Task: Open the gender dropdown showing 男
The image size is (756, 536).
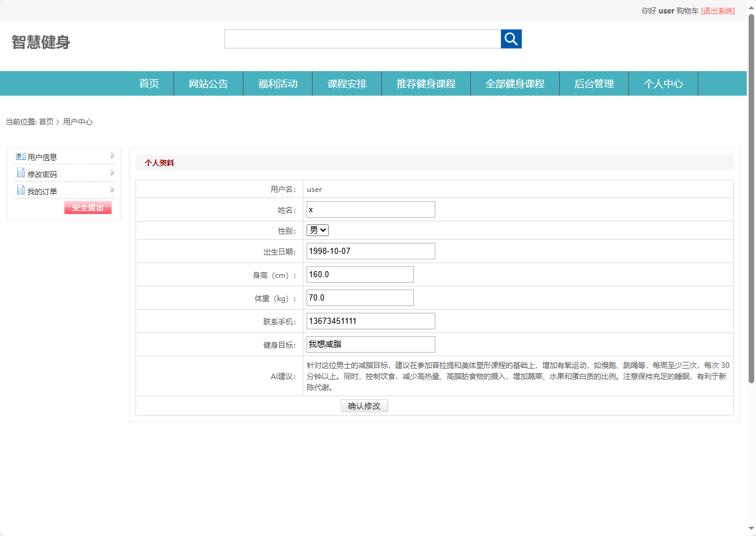Action: coord(317,230)
